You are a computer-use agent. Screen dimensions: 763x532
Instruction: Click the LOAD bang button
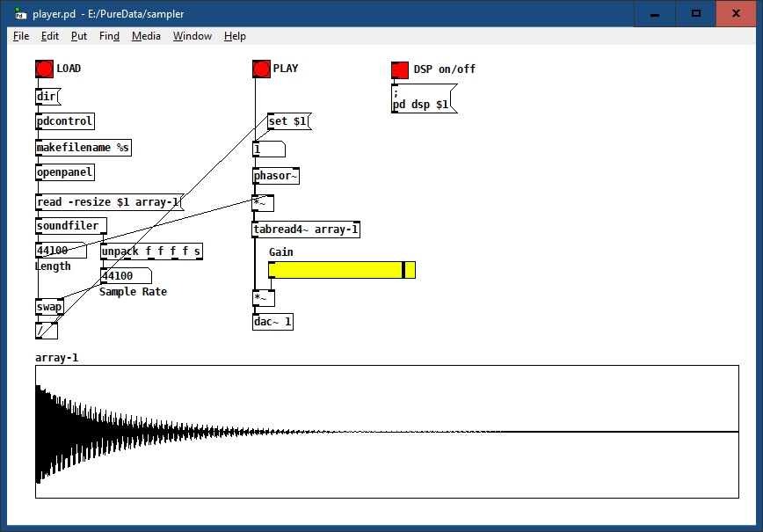coord(44,69)
